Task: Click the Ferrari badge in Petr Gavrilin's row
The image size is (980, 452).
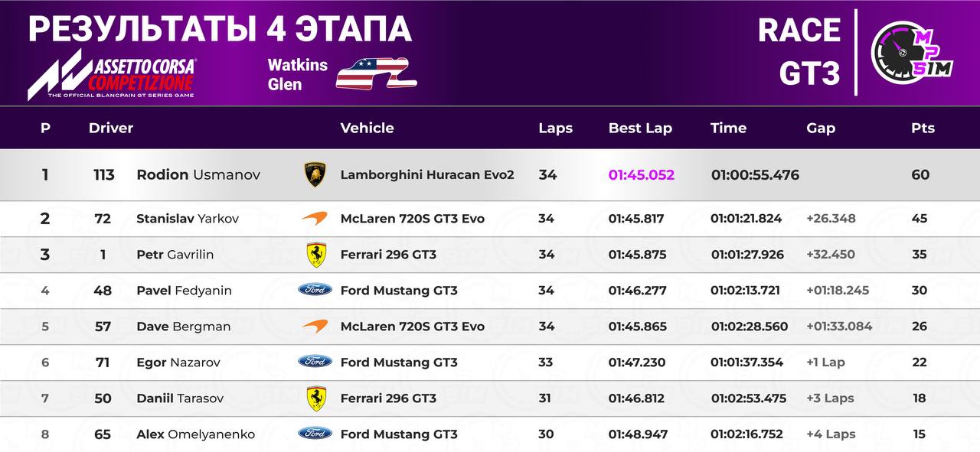Action: [x=315, y=255]
